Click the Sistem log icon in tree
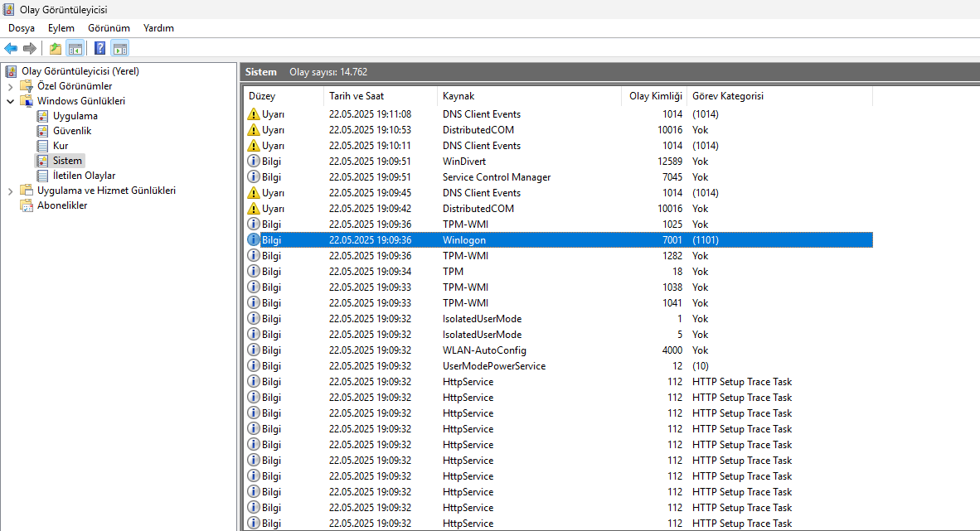Screen dimensions: 980x531 pos(42,161)
